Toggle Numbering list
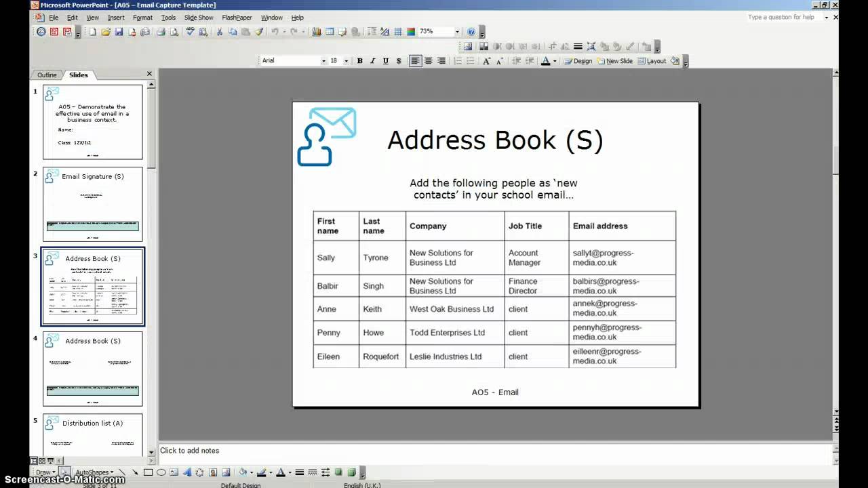Image resolution: width=868 pixels, height=488 pixels. pos(458,61)
